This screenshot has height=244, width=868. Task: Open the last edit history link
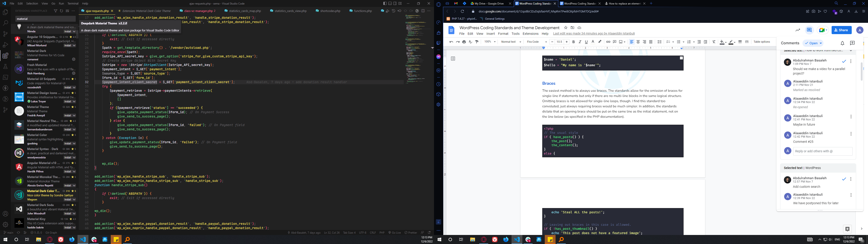click(594, 34)
